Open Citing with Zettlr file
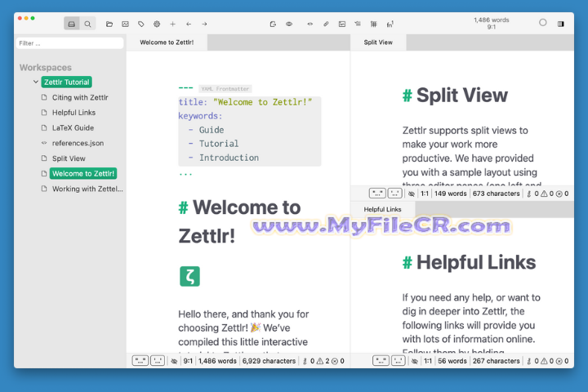588x392 pixels. 80,97
